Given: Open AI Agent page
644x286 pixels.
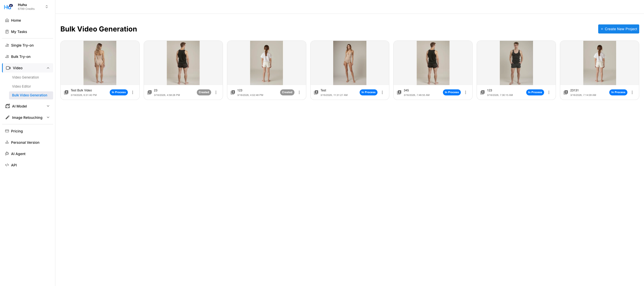Looking at the screenshot, I should (27, 154).
